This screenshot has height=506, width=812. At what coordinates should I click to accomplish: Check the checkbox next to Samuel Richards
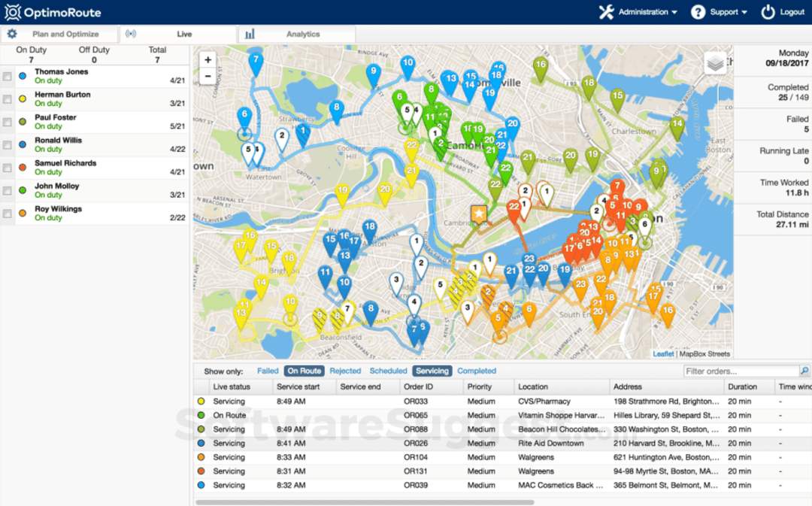point(8,167)
